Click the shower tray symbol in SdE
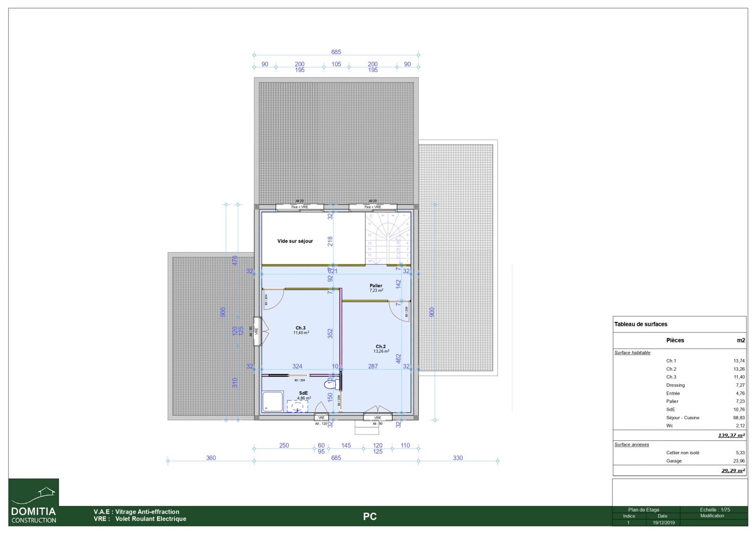Image resolution: width=756 pixels, height=534 pixels. 273,401
